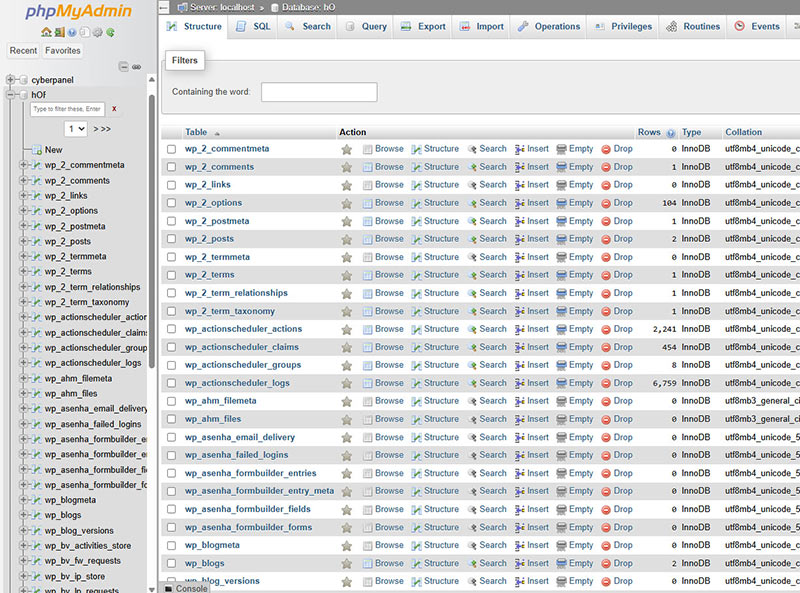Open navigation panel settings gear icon
The height and width of the screenshot is (593, 800).
(97, 32)
